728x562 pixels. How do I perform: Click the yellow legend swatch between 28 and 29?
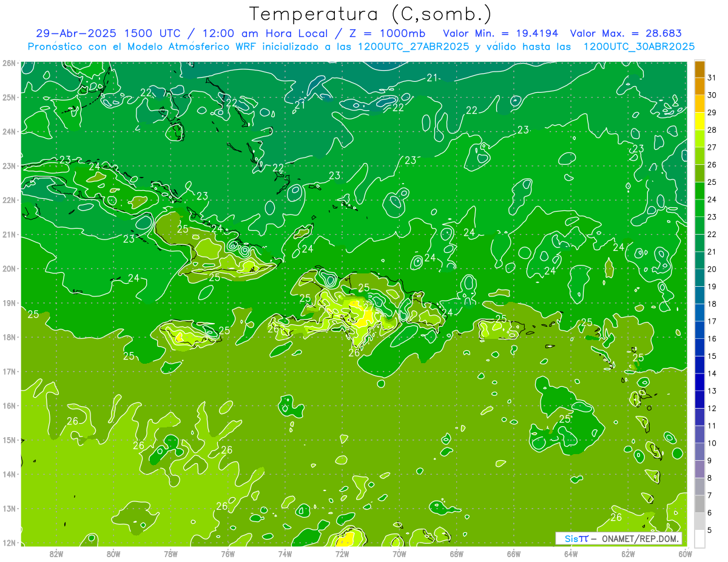(x=699, y=121)
